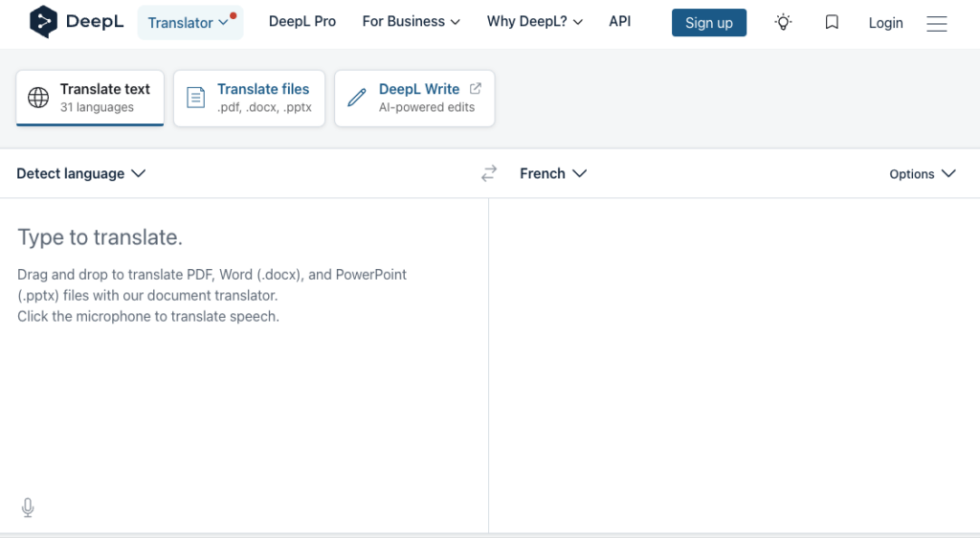
Task: Open the Translator product dropdown
Action: tap(190, 22)
